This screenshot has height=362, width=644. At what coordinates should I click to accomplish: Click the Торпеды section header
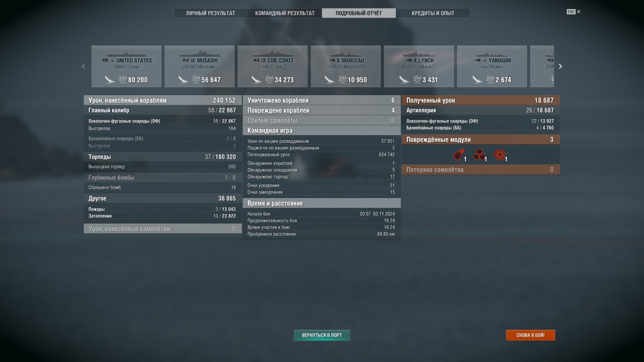(x=163, y=157)
